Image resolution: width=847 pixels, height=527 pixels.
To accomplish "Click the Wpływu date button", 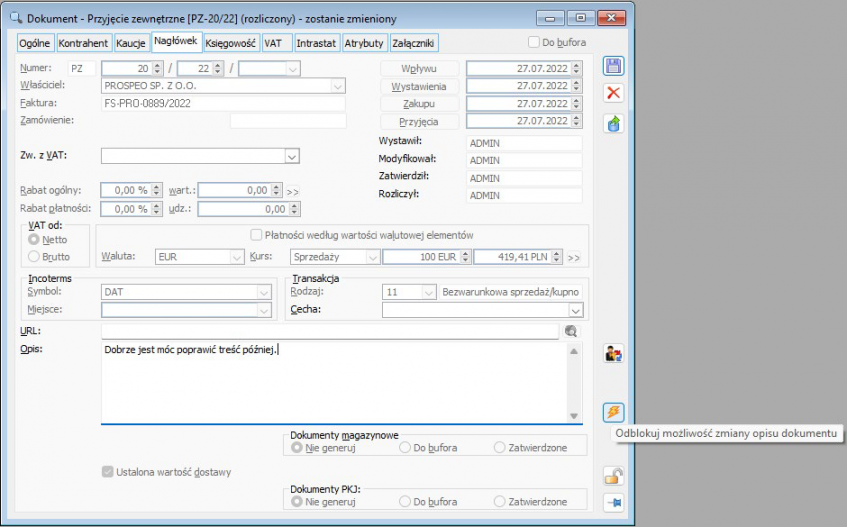I will (419, 69).
